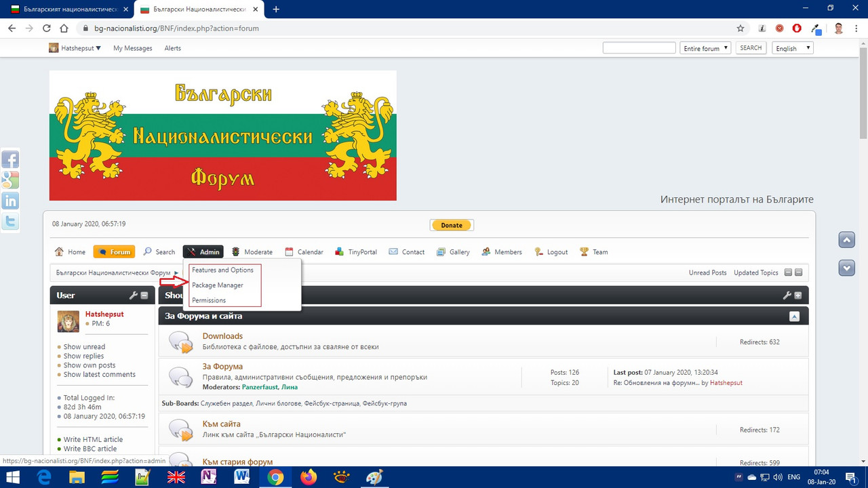Click 'Show own posts' link
This screenshot has height=488, width=868.
[x=90, y=365]
